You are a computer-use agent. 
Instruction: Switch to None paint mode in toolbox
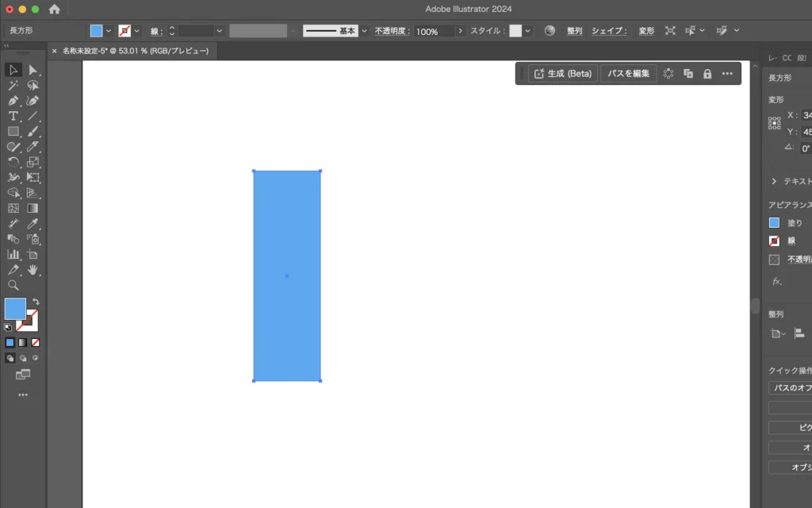pyautogui.click(x=35, y=342)
